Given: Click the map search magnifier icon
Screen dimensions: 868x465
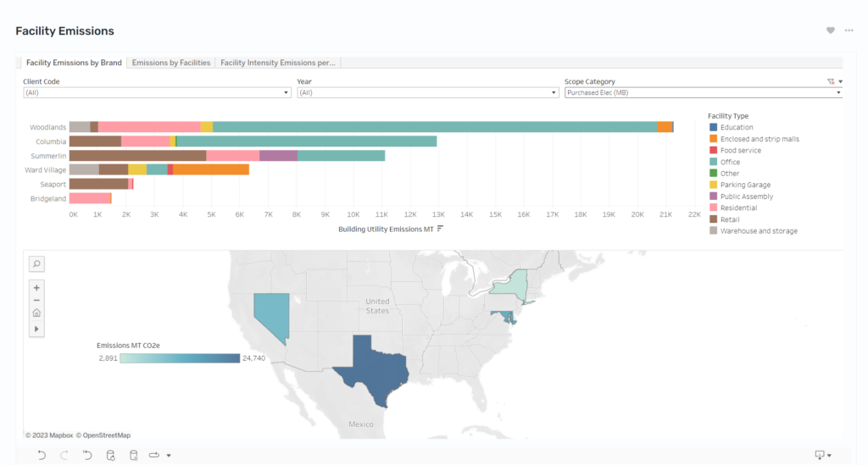Looking at the screenshot, I should pyautogui.click(x=36, y=263).
